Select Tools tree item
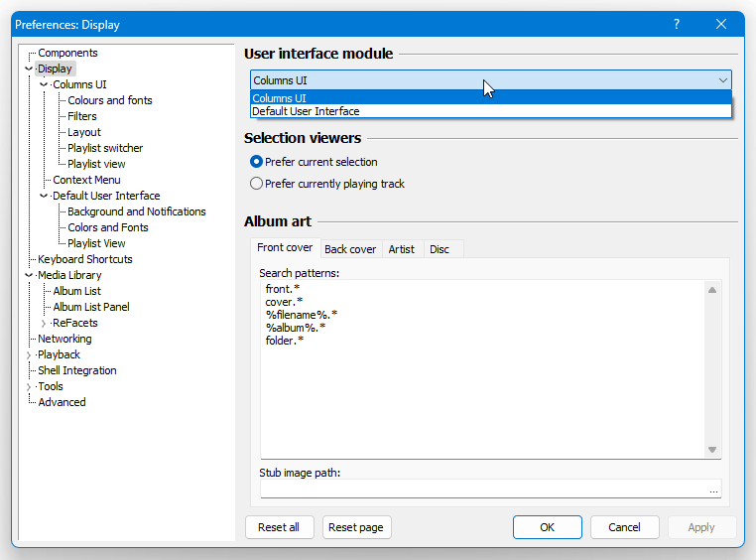Screen dimensions: 756x560 point(51,387)
